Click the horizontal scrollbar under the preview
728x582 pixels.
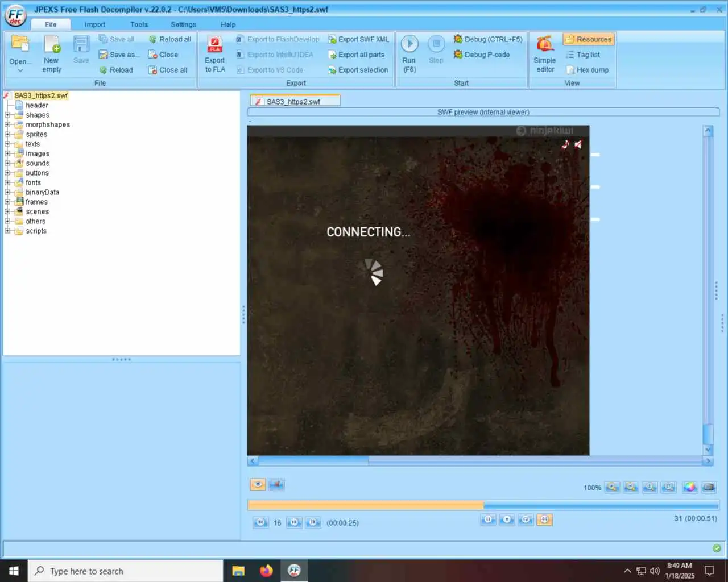pos(481,461)
